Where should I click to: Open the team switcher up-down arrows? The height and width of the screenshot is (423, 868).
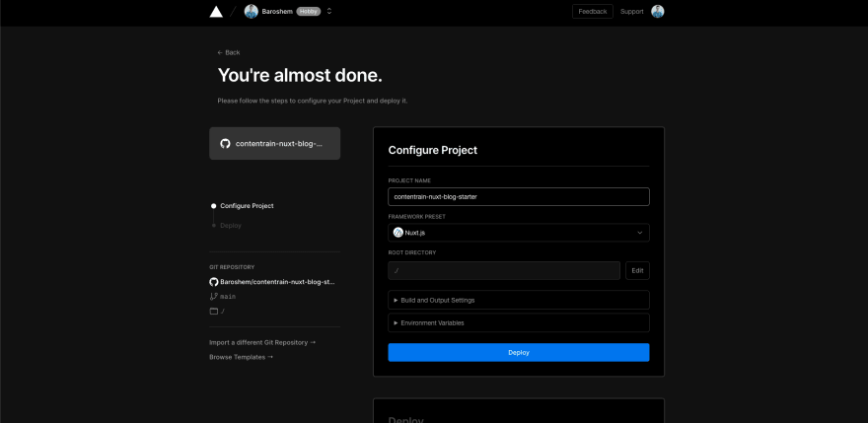click(329, 11)
